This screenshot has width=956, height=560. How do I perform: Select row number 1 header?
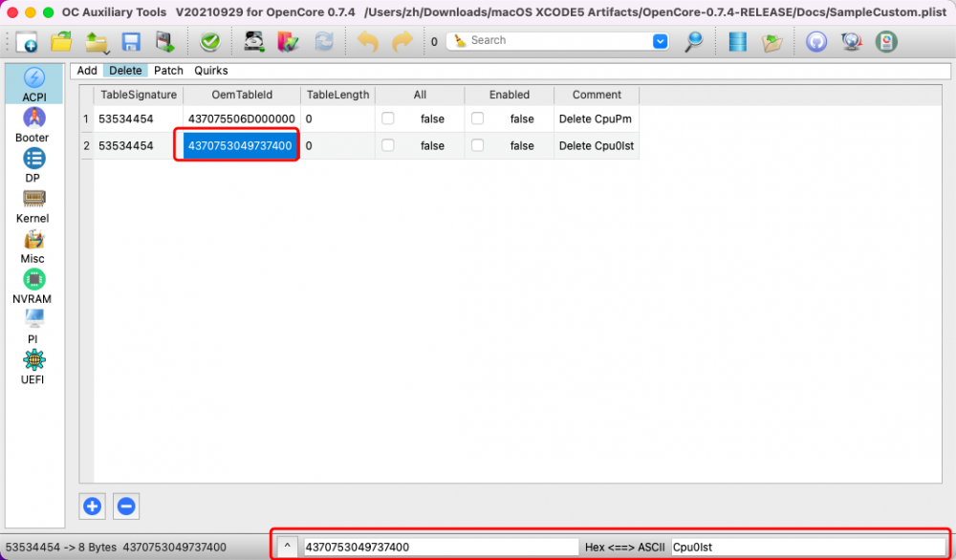(x=87, y=118)
